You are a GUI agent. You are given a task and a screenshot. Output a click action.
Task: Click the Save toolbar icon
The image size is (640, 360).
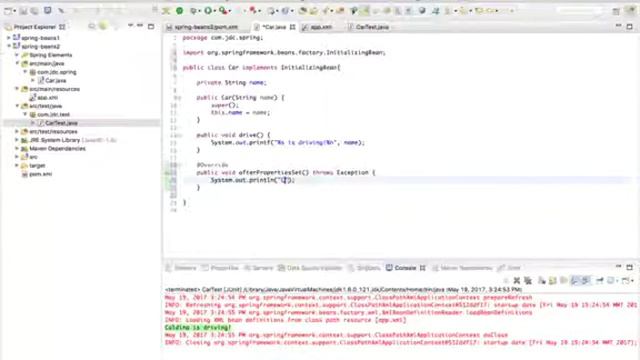tap(24, 11)
